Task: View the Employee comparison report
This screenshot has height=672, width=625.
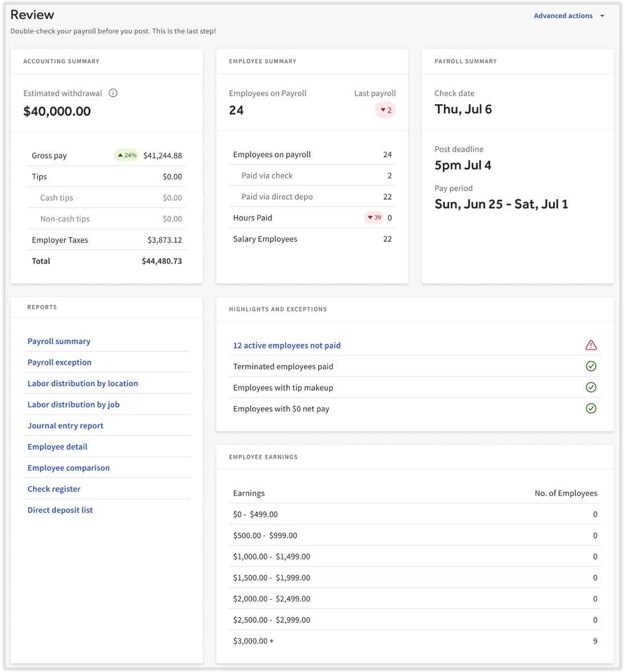Action: [x=68, y=467]
